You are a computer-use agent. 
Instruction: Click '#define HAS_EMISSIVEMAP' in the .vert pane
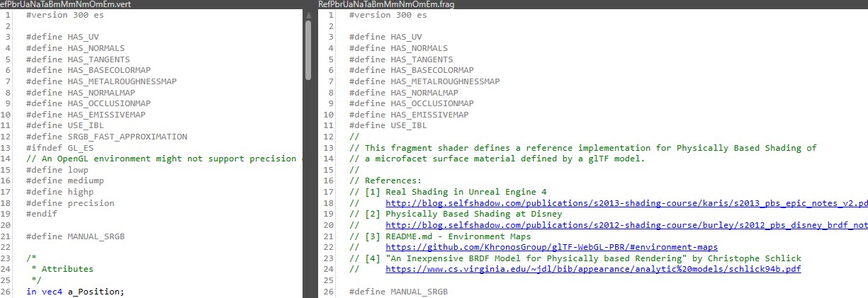tap(86, 115)
